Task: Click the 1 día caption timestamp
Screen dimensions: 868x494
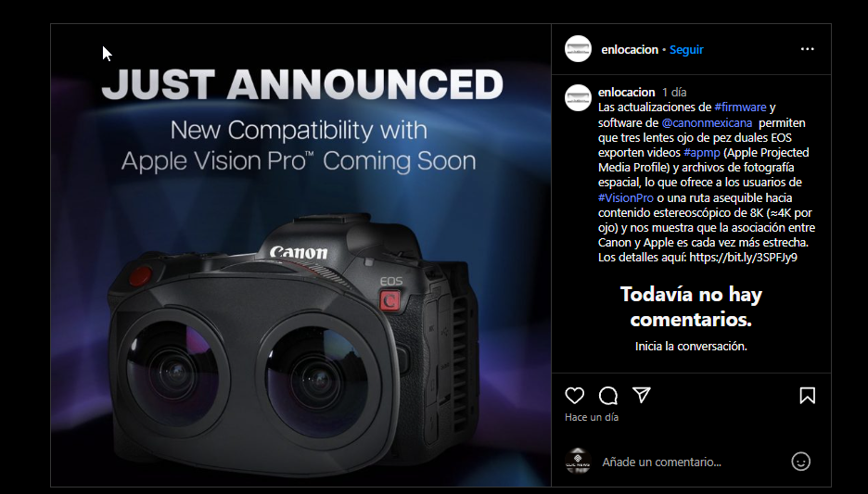Action: pyautogui.click(x=674, y=92)
